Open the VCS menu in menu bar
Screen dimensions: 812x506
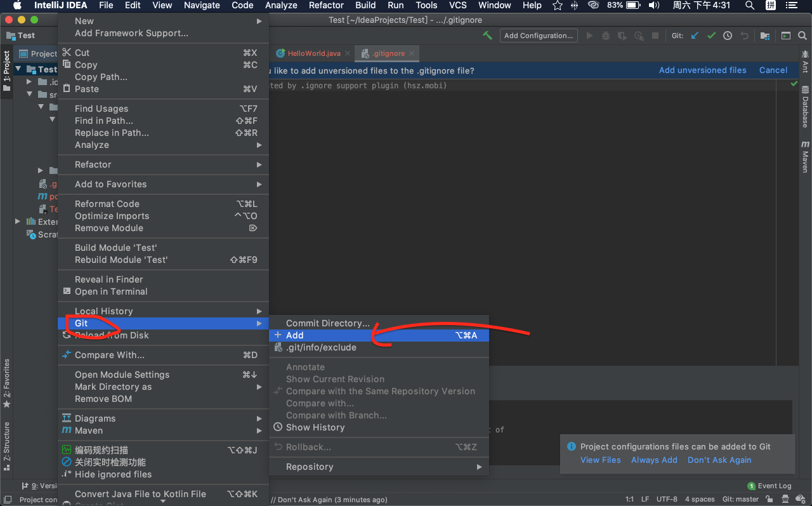tap(458, 5)
